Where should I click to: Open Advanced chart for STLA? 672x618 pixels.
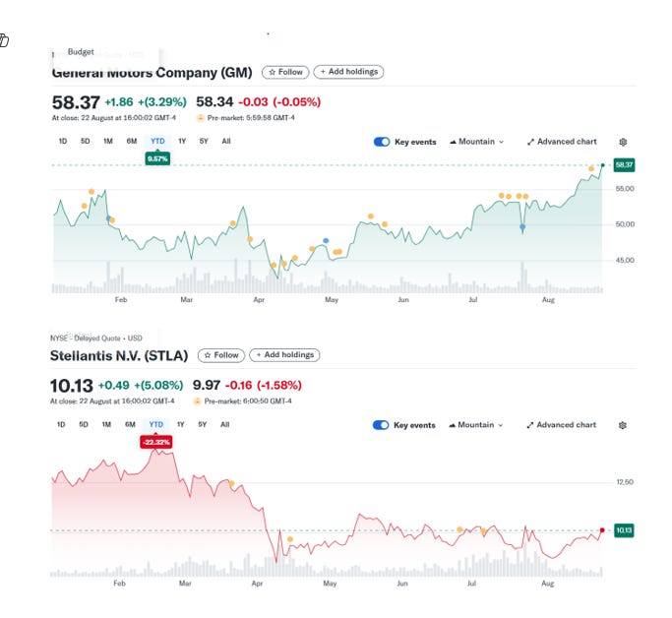pyautogui.click(x=561, y=425)
